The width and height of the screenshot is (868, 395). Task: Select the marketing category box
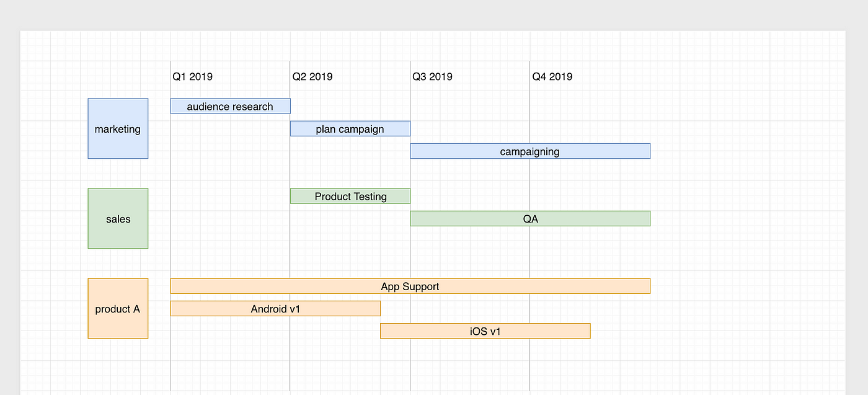pyautogui.click(x=118, y=128)
